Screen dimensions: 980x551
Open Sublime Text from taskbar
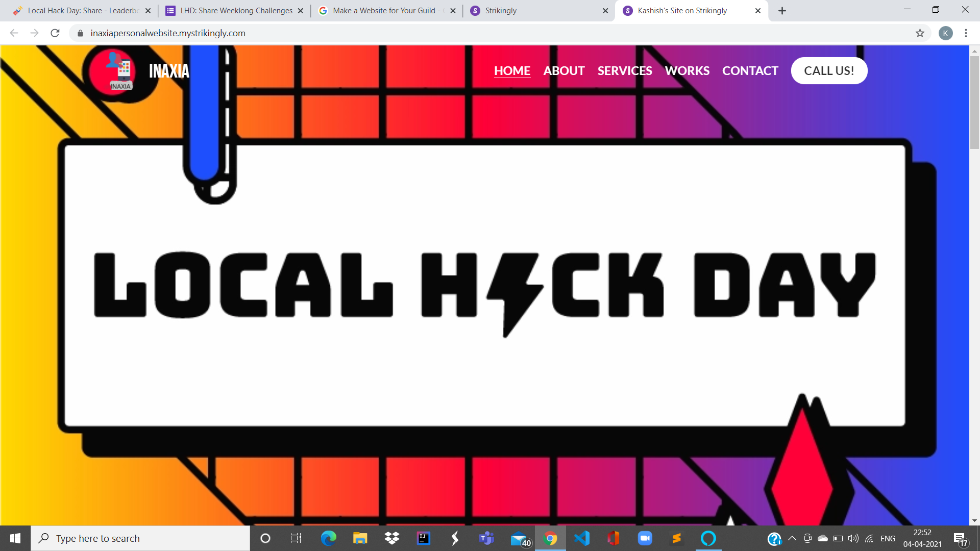677,538
